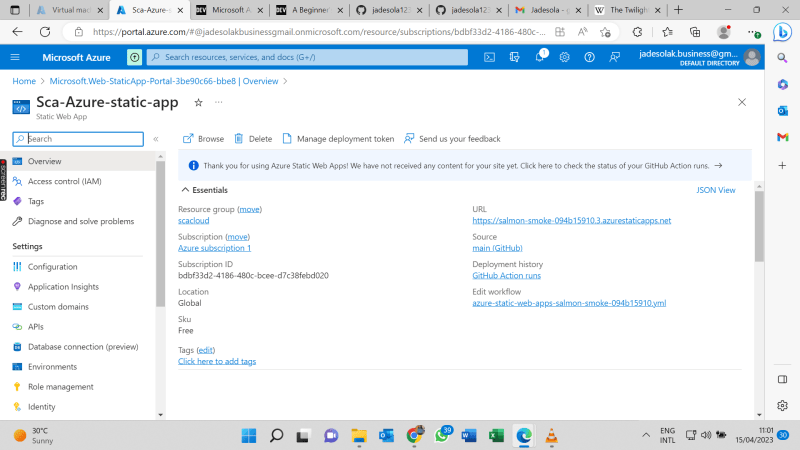The image size is (800, 450).
Task: Select Overview in the side menu
Action: [x=78, y=161]
